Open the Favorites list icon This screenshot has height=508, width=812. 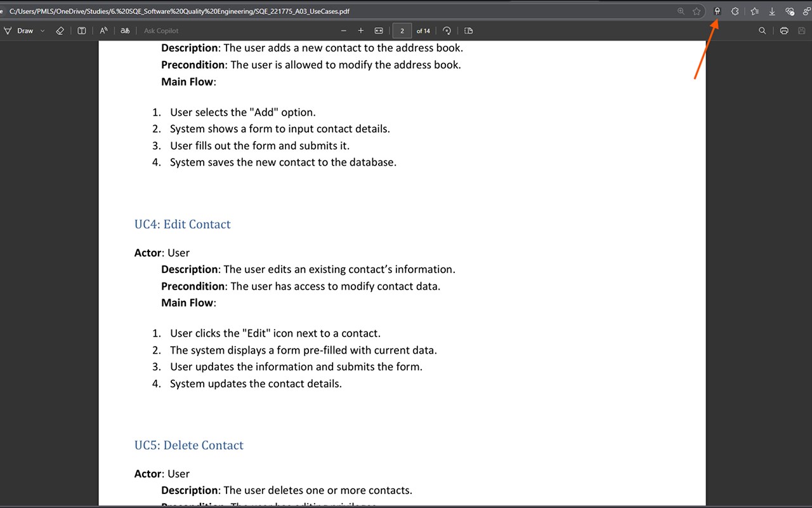pos(754,11)
